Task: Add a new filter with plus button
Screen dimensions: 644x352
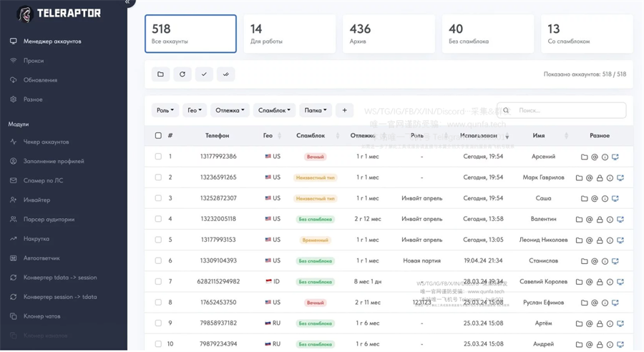Action: 345,110
